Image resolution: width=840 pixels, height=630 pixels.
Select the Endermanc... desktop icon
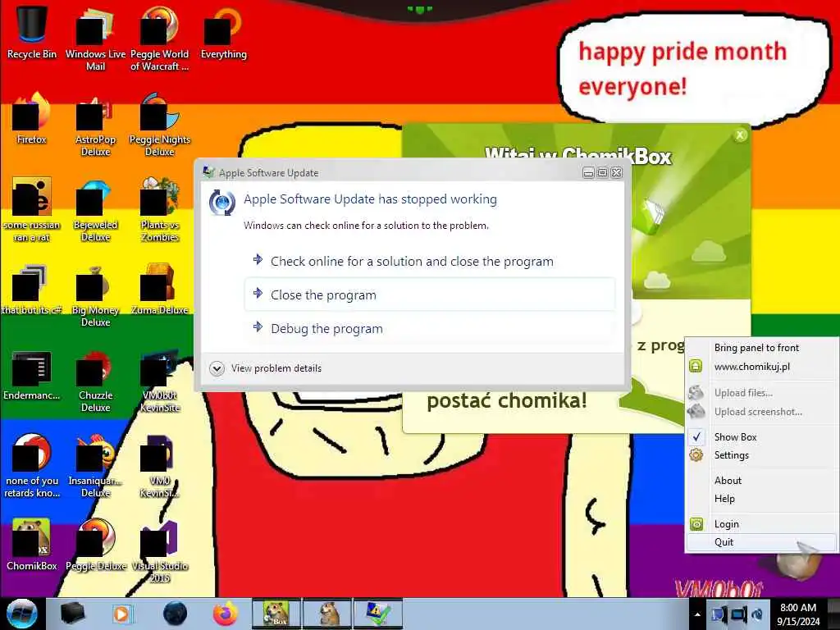click(32, 375)
